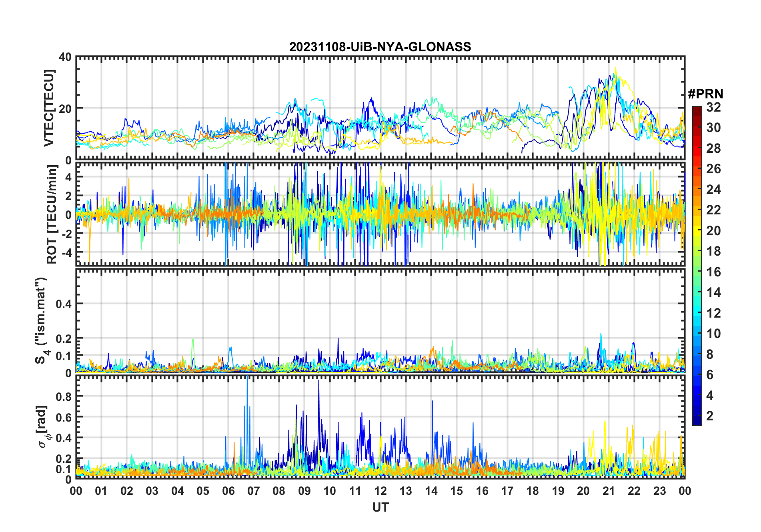Click PRN colorbar tick label 4
The image size is (761, 532).
click(x=710, y=396)
